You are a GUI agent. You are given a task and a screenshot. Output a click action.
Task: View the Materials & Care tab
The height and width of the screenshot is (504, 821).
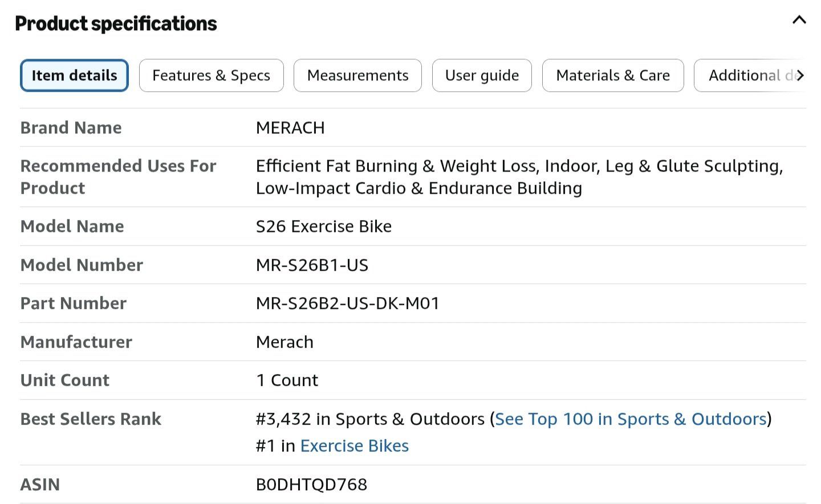tap(613, 75)
